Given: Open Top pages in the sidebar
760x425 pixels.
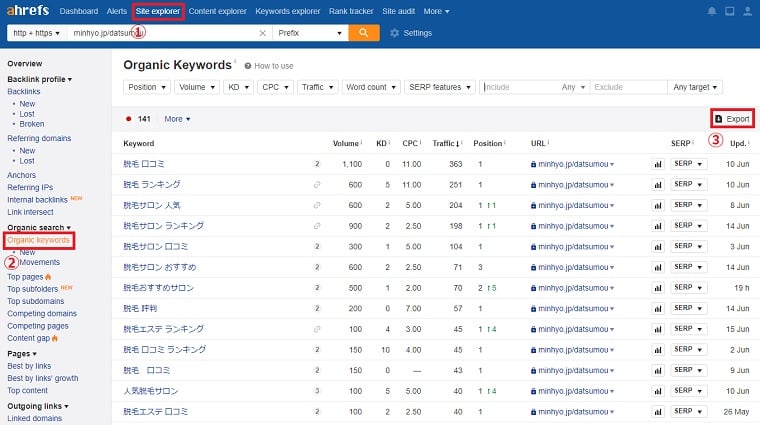Looking at the screenshot, I should tap(26, 276).
